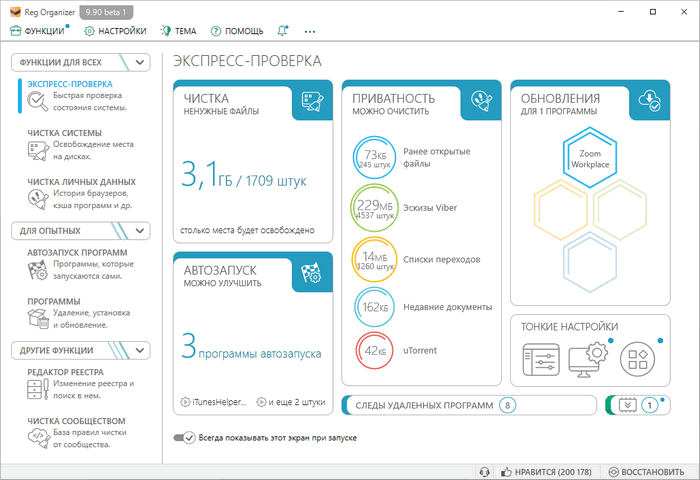Viewport: 700px width, 480px height.
Task: Open the АВТОЗАПУСК card title
Action: 220,271
